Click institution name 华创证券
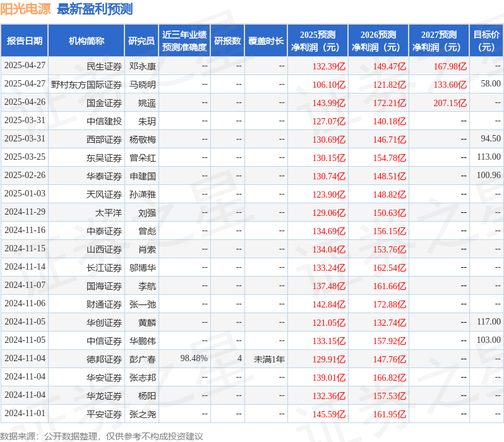Viewport: 504px width, 442px height. (104, 323)
